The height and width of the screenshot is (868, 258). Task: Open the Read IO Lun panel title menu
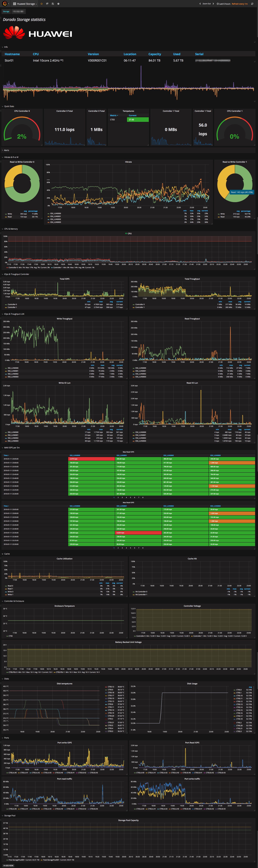[192, 383]
